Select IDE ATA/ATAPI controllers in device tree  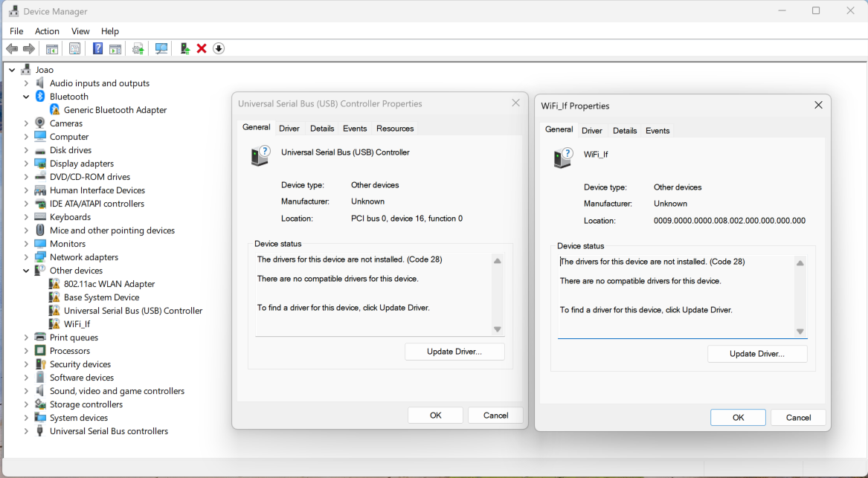97,204
